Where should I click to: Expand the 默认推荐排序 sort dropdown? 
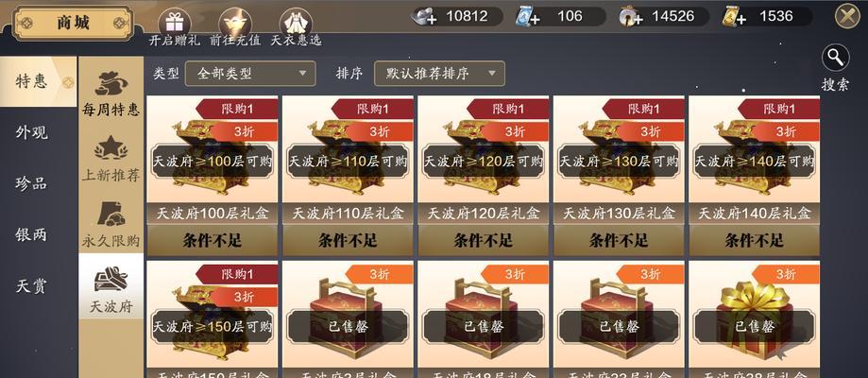[439, 73]
